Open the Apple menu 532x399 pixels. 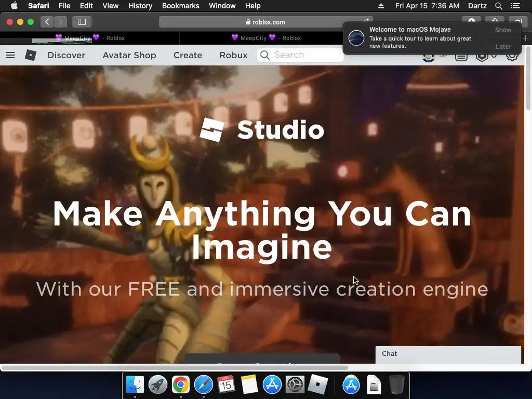click(x=14, y=6)
